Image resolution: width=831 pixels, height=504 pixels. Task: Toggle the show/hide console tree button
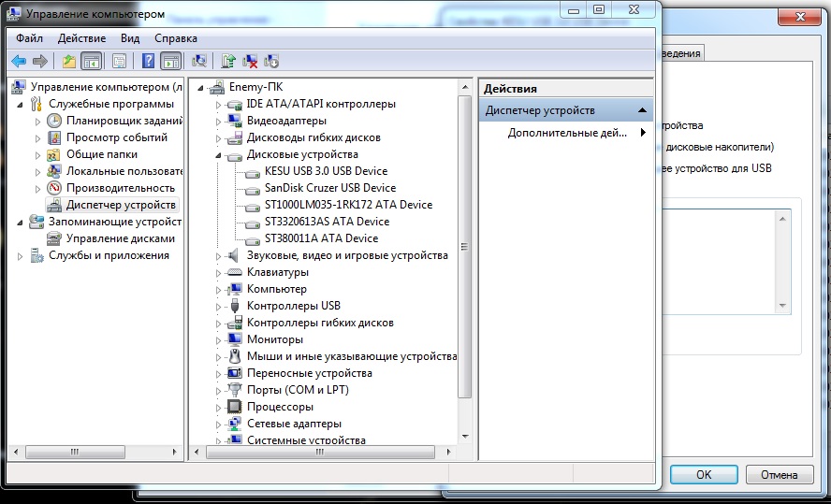91,62
